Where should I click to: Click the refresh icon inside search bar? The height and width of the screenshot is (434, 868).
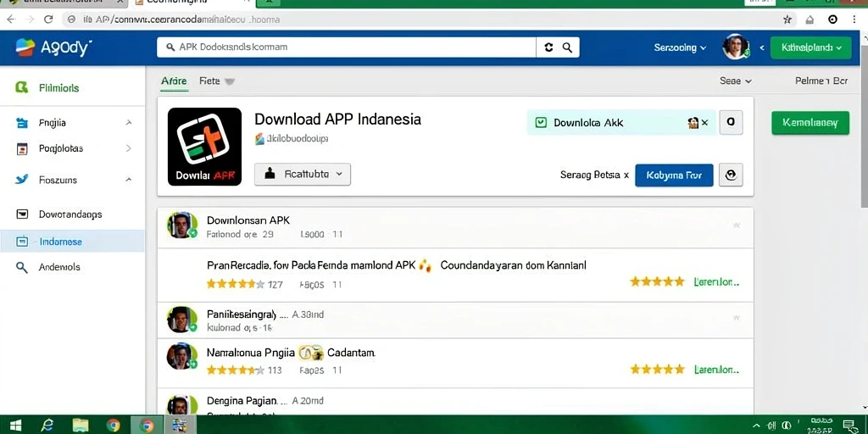548,47
